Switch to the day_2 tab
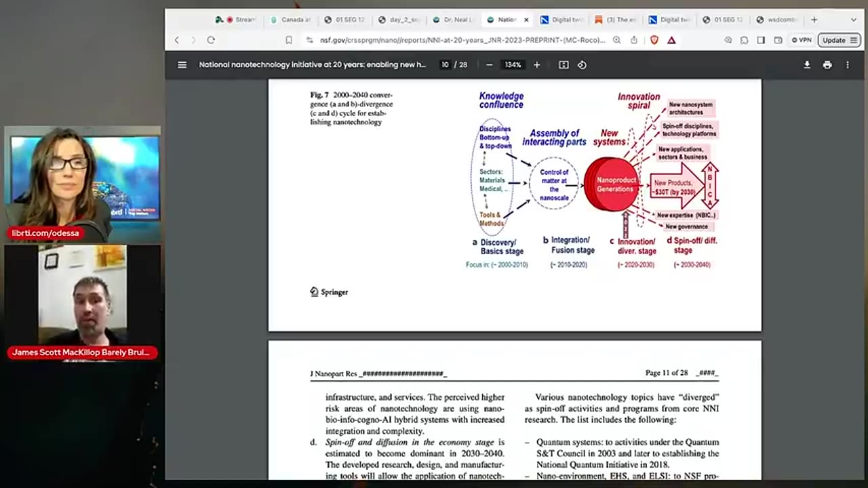868x488 pixels. click(399, 20)
